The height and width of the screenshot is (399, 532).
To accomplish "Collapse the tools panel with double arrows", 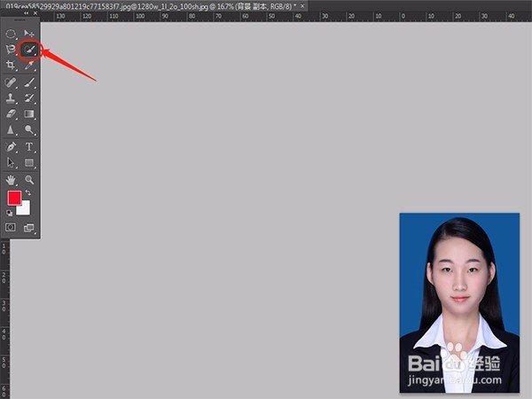I will tap(26, 13).
